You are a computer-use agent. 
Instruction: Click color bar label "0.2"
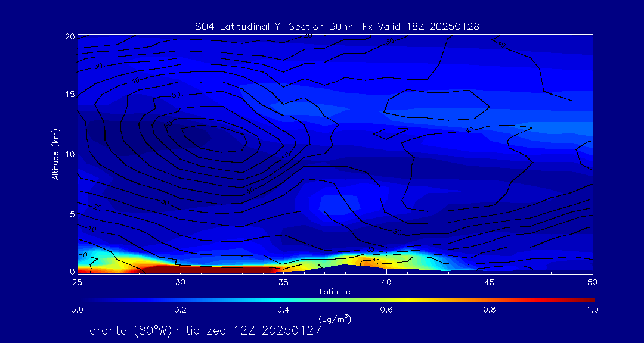click(x=180, y=310)
